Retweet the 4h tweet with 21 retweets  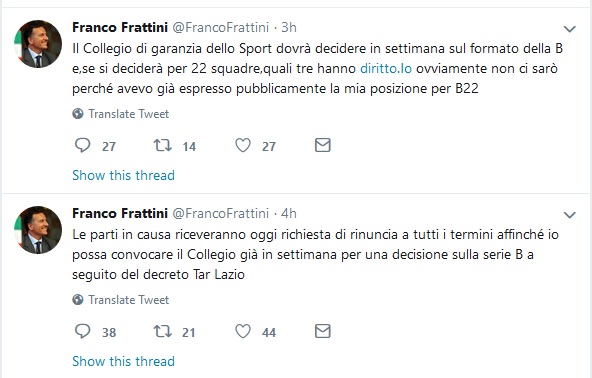163,331
